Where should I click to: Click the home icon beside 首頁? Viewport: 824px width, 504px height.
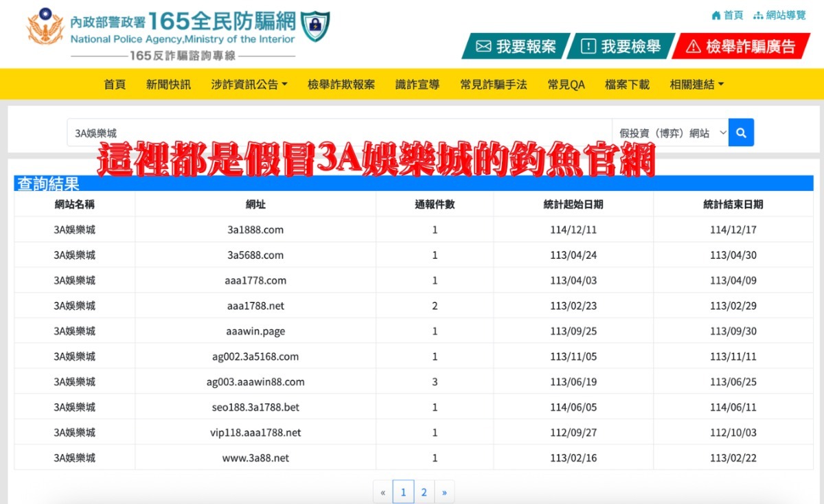click(x=715, y=15)
